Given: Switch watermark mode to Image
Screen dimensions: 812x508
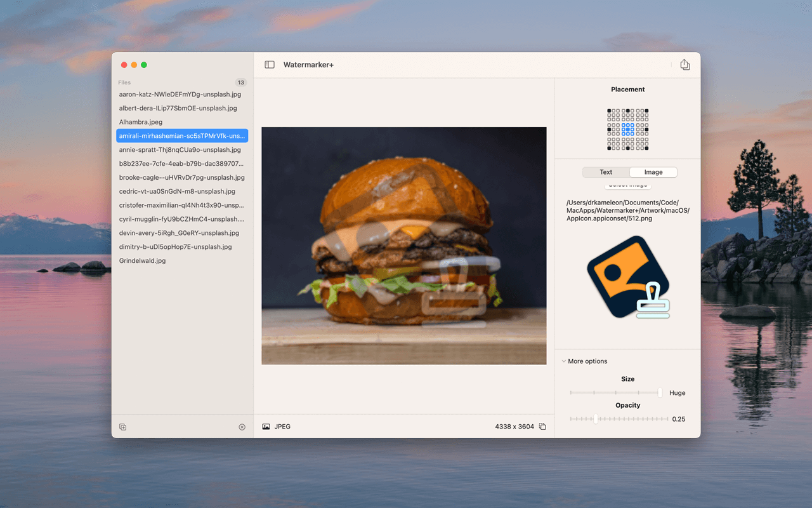Looking at the screenshot, I should click(x=653, y=171).
